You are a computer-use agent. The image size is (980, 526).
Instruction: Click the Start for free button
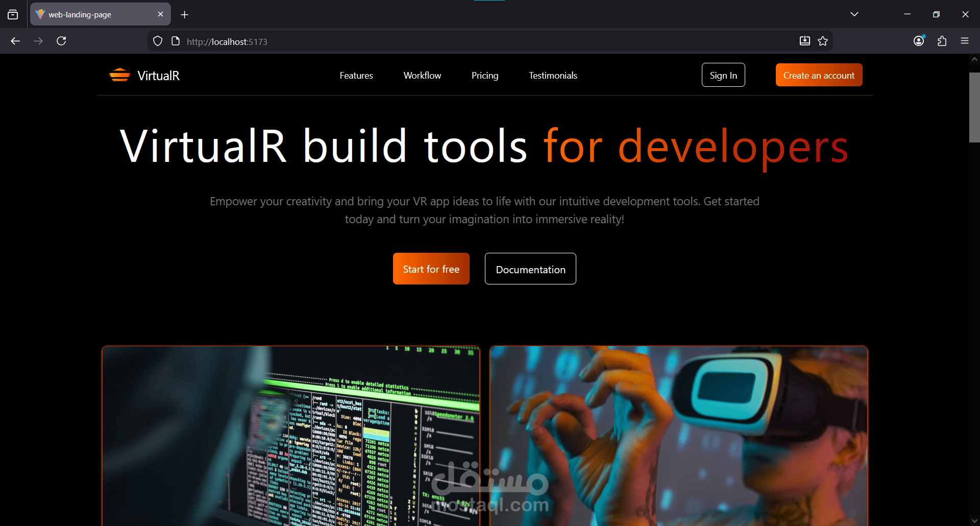[x=431, y=269]
